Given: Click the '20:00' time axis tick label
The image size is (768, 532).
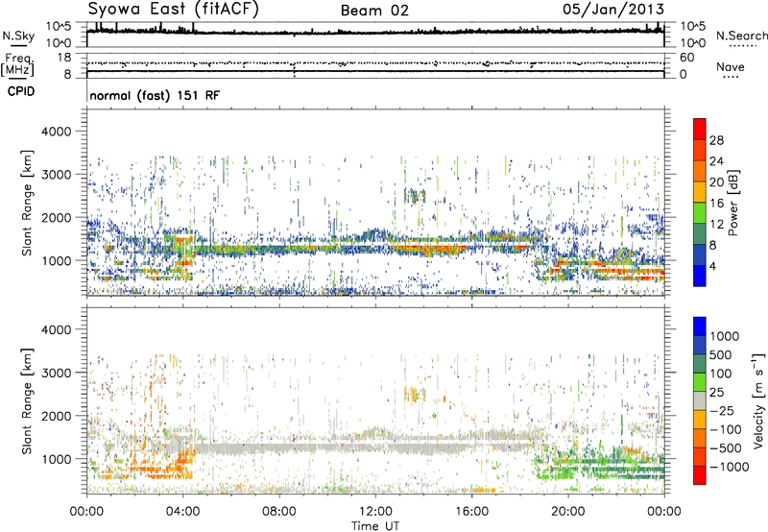Looking at the screenshot, I should (x=568, y=512).
